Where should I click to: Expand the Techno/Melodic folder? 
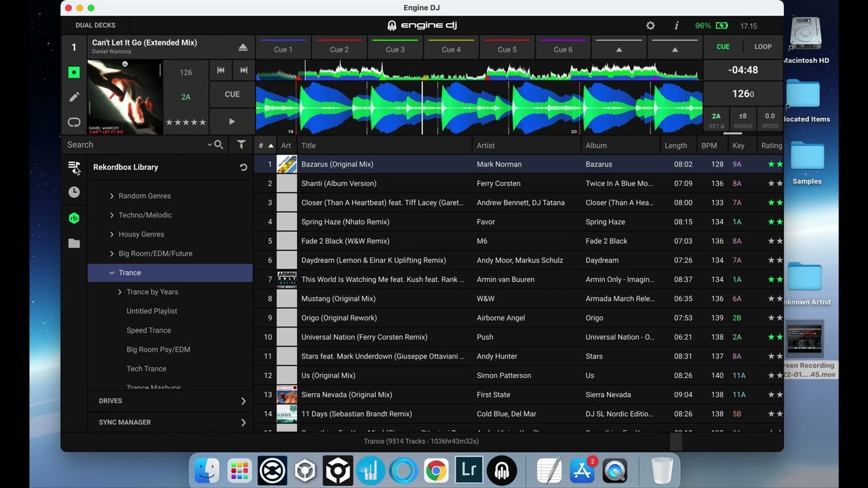112,215
